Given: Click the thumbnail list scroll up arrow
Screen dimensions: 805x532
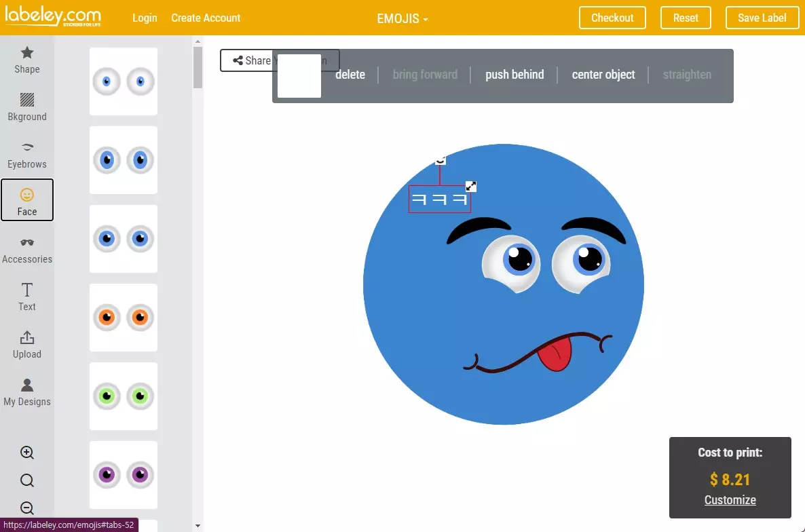Looking at the screenshot, I should point(198,41).
